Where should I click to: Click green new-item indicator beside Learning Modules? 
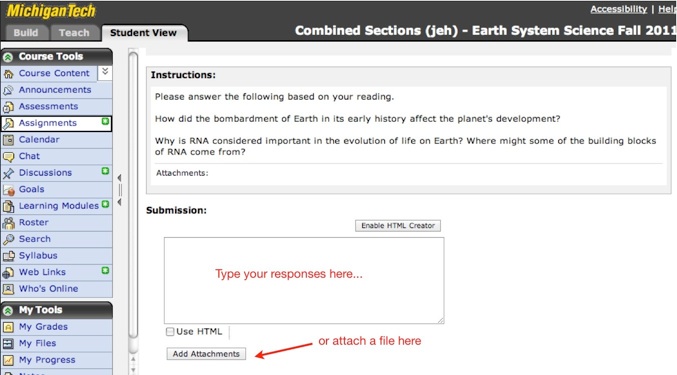point(105,204)
